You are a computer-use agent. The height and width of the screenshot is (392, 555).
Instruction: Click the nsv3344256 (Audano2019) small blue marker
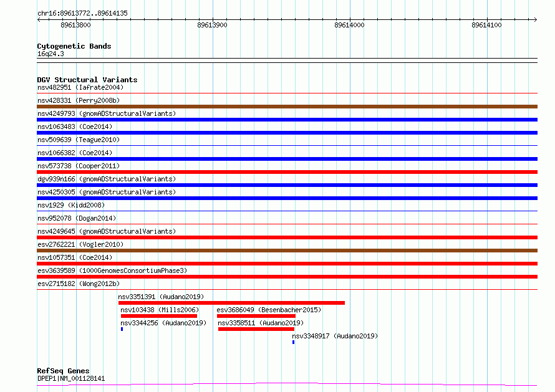point(122,329)
